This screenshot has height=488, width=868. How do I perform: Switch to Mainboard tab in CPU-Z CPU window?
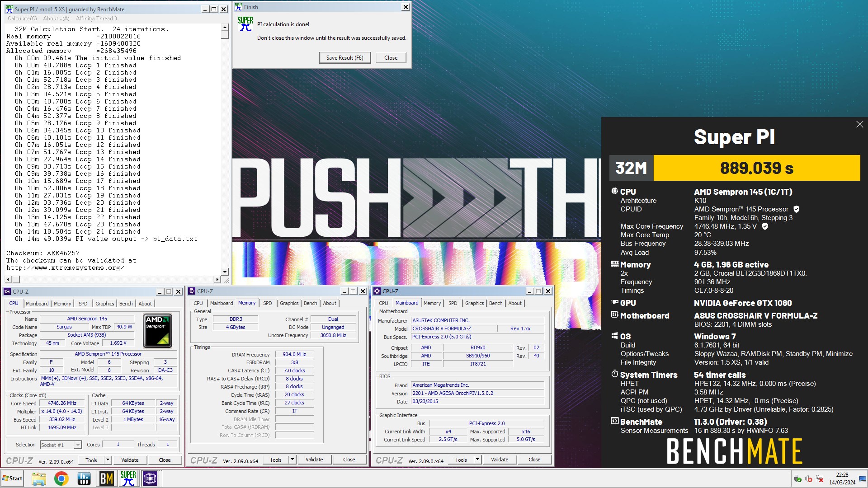tap(37, 304)
